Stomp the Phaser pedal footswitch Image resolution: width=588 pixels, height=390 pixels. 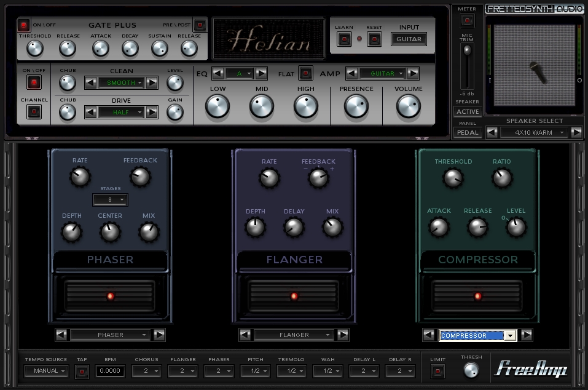tap(110, 296)
